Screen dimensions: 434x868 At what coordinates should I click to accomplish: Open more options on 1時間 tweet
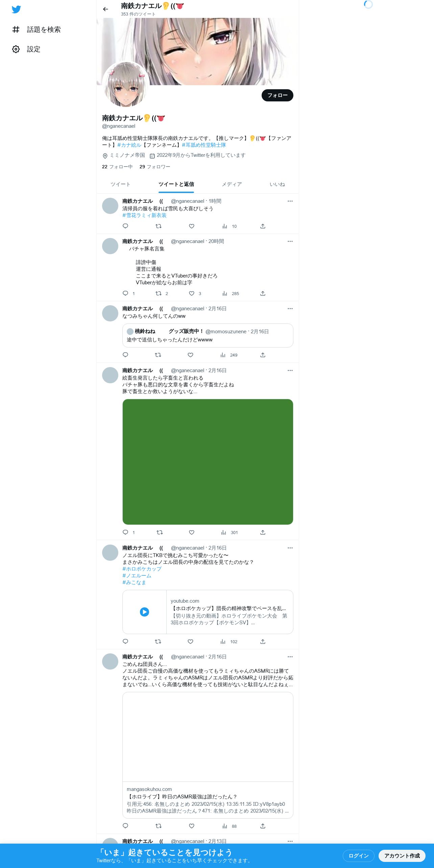click(290, 201)
